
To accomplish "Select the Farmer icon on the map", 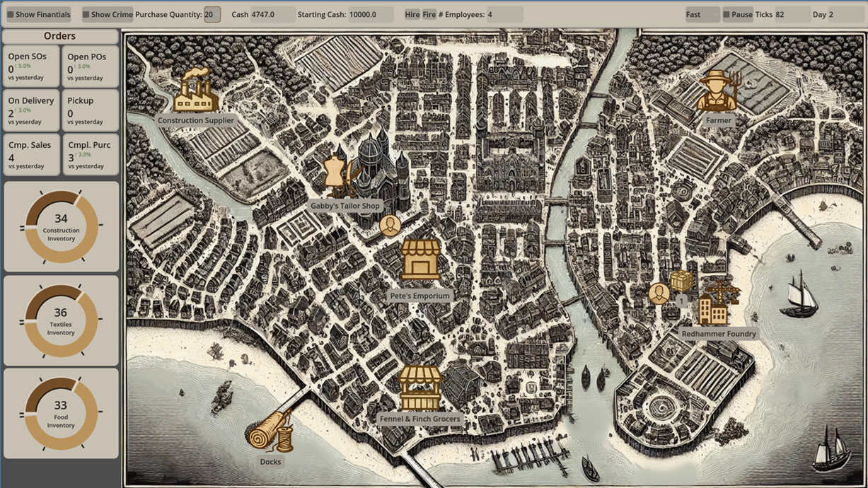I will click(x=718, y=91).
